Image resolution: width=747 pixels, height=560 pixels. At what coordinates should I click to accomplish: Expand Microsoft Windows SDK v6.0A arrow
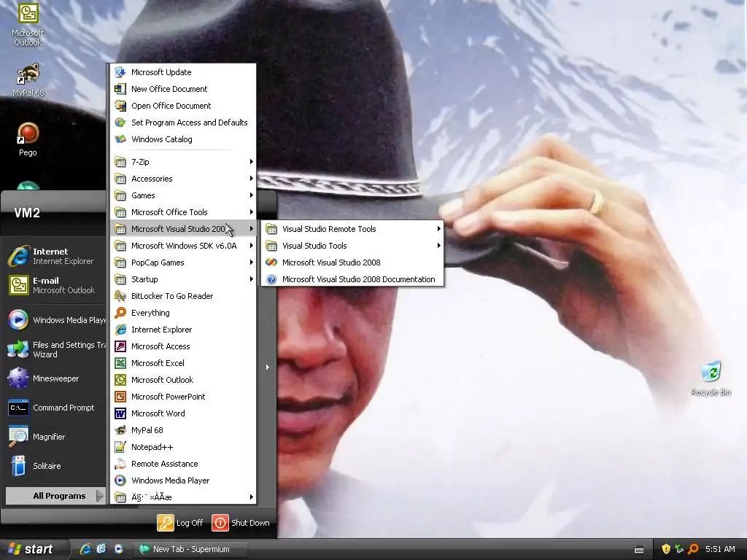[251, 246]
